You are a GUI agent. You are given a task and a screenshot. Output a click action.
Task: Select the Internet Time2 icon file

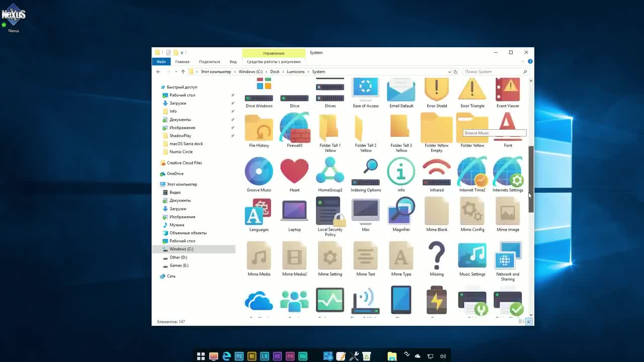472,174
